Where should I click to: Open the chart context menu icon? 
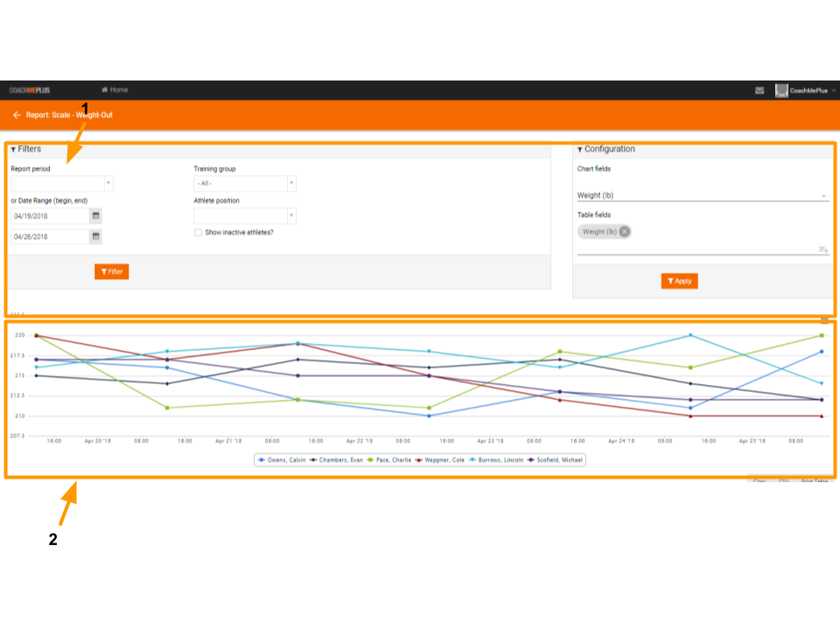pos(824,321)
